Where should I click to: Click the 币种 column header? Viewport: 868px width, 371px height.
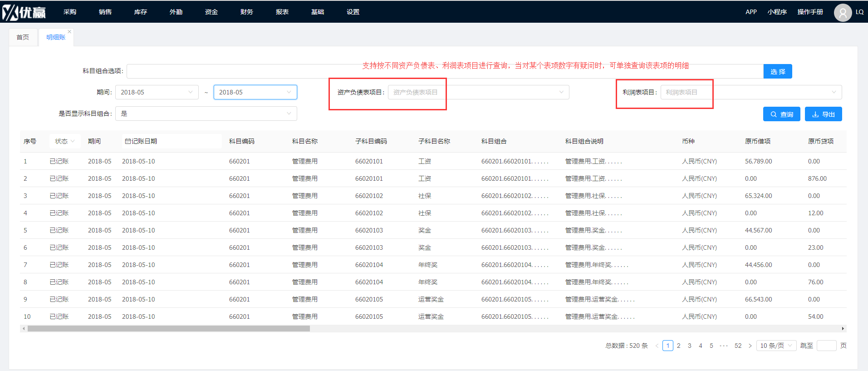point(688,141)
